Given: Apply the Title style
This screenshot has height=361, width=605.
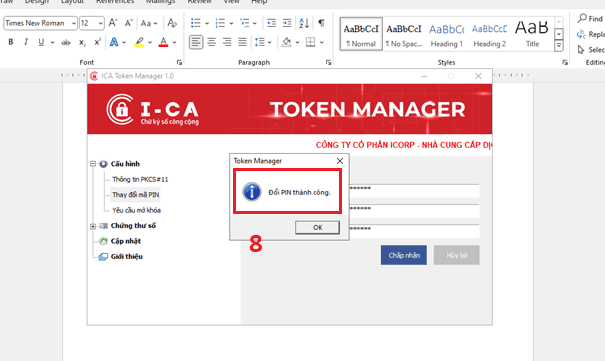Looking at the screenshot, I should coord(532,34).
